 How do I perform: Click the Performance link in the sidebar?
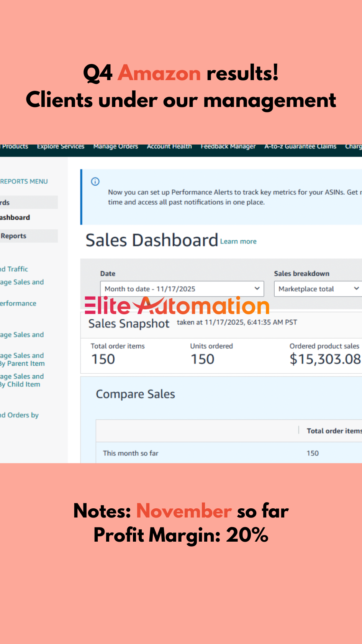(18, 303)
